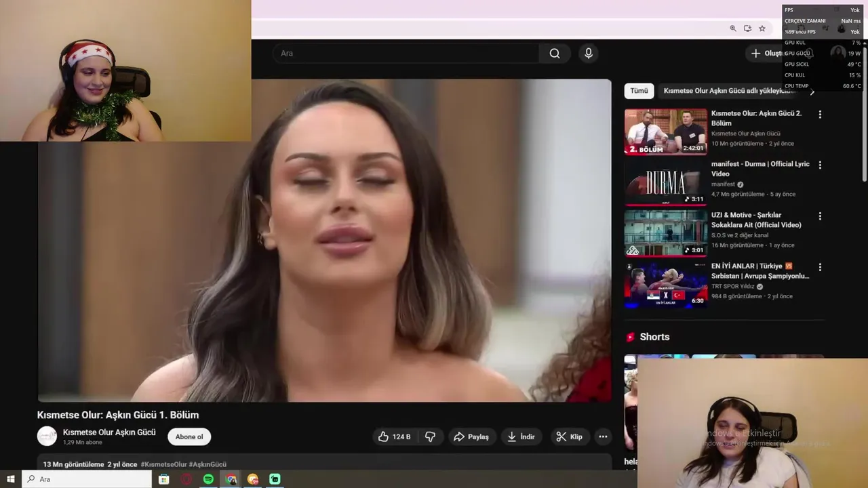The width and height of the screenshot is (868, 488).
Task: Open the green streaming app in taskbar
Action: [x=275, y=479]
